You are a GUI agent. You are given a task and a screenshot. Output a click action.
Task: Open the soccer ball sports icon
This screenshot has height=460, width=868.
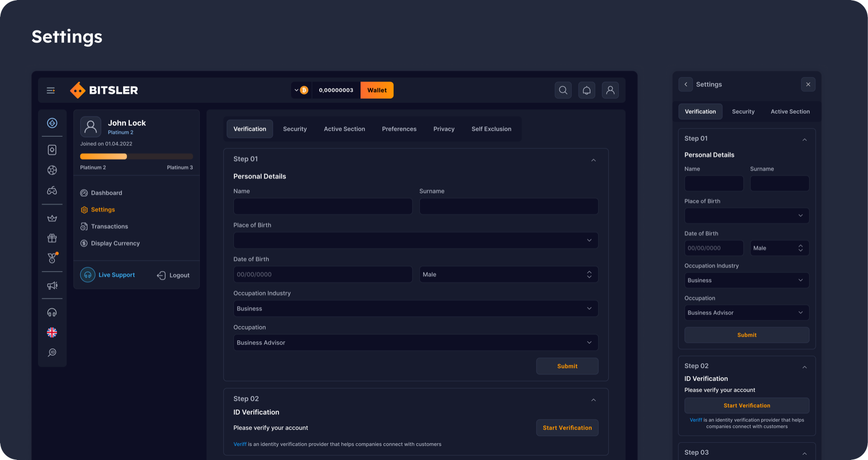point(52,170)
